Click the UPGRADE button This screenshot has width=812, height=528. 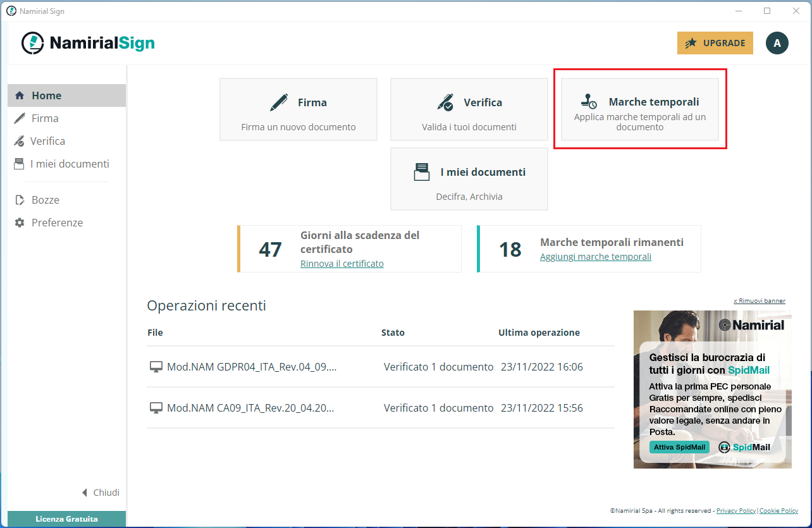715,43
